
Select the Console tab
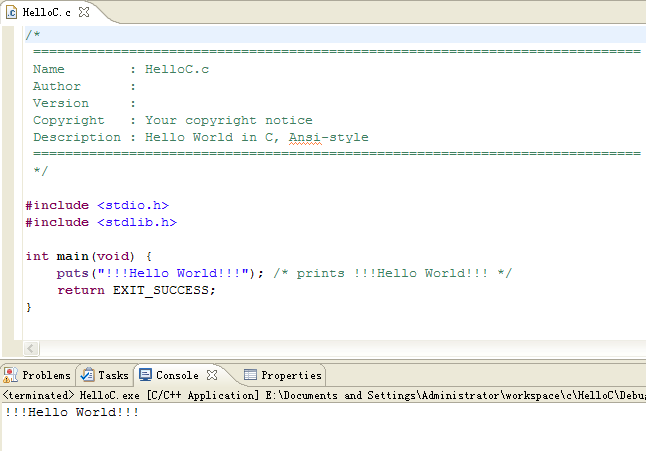(x=177, y=375)
